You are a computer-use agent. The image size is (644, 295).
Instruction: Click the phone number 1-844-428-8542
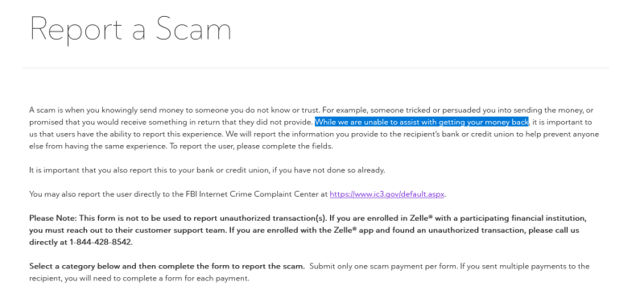[x=101, y=242]
